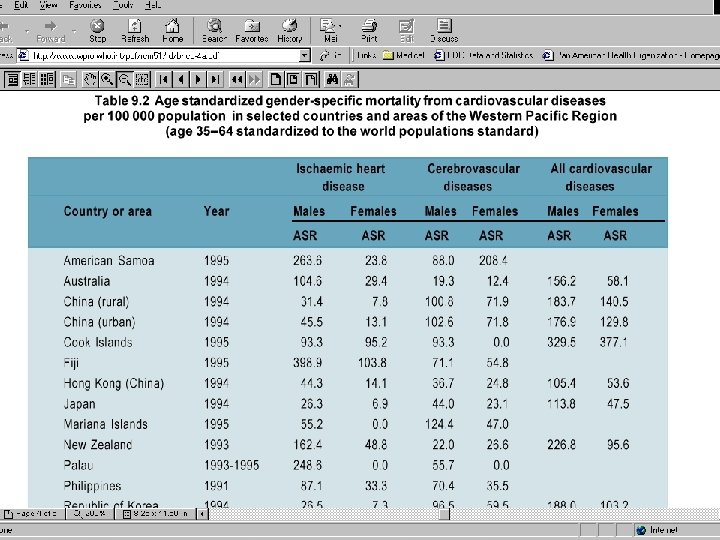Screen dimensions: 720x540
Task: Click the Find binoculars icon
Action: tap(332, 79)
